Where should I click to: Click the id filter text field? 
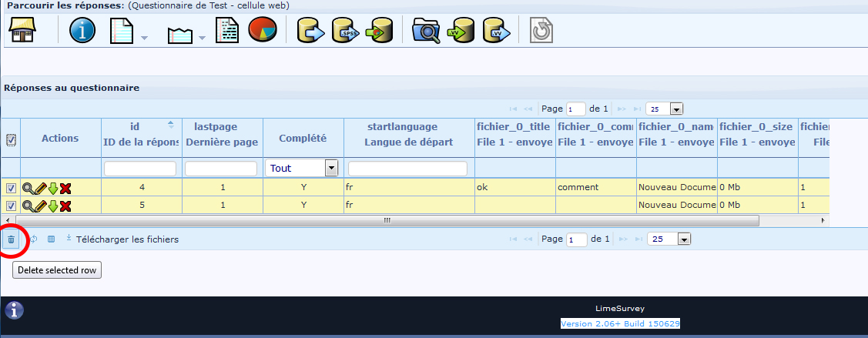141,168
